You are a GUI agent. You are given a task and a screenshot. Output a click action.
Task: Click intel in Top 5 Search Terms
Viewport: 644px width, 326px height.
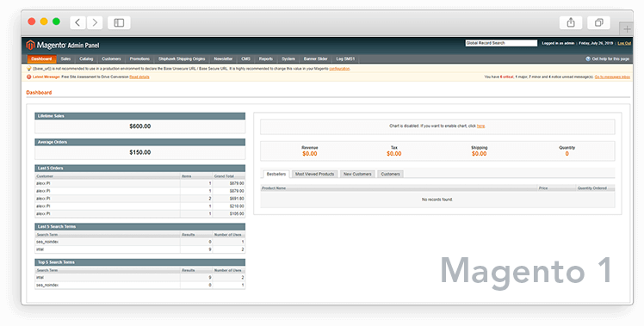click(x=40, y=278)
